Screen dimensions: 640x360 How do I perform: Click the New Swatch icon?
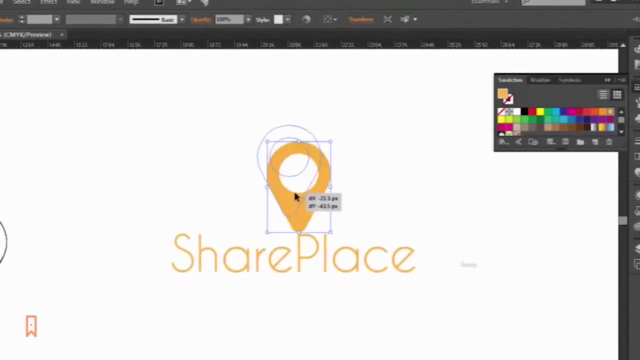coord(595,142)
